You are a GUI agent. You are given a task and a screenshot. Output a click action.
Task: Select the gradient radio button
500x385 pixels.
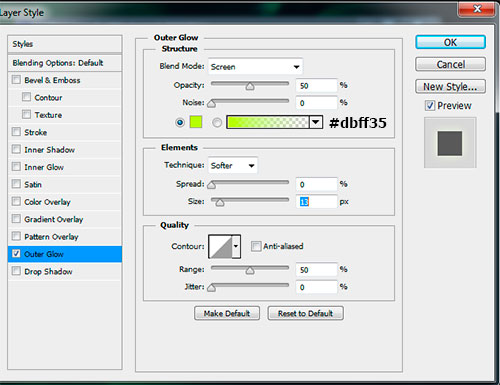(x=217, y=123)
